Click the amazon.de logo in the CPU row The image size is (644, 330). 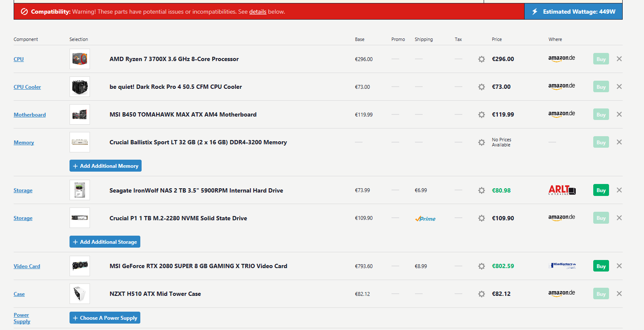(562, 59)
